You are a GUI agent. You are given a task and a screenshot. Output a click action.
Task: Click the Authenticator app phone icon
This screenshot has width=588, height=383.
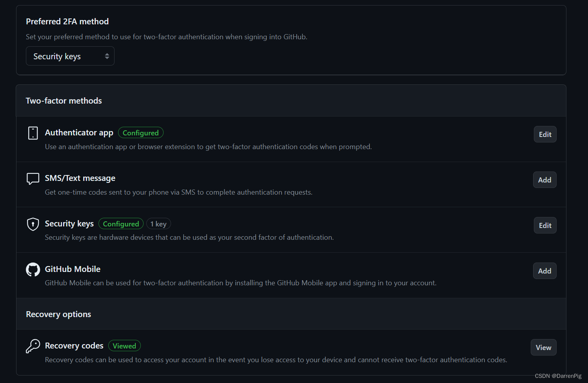(33, 133)
